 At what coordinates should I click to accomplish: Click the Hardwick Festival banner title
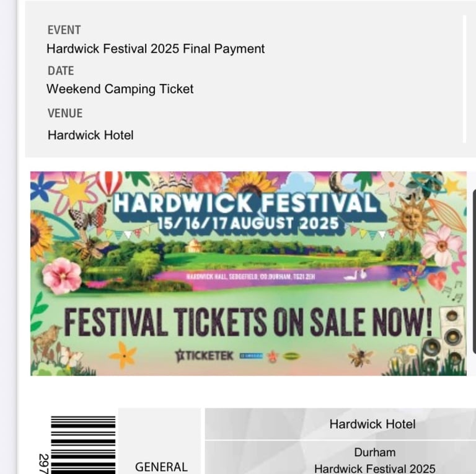[246, 203]
